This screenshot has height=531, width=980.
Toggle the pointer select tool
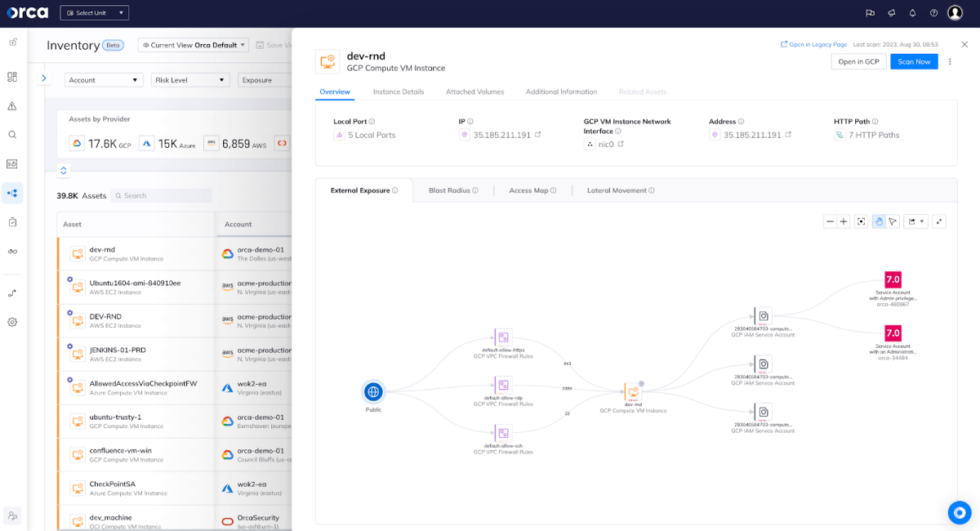click(x=893, y=221)
